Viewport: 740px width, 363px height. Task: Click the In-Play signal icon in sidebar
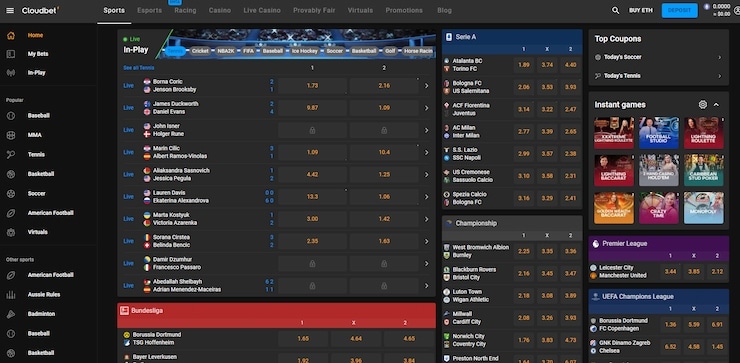tap(11, 73)
